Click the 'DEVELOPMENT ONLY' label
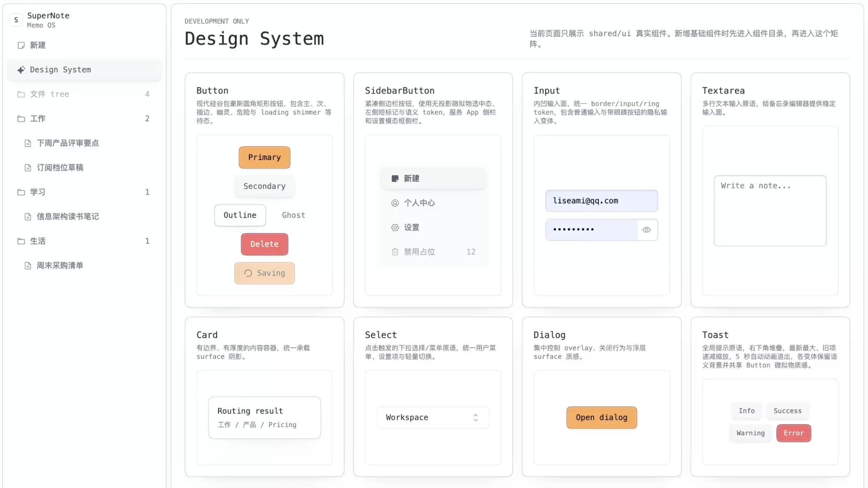 coord(217,21)
